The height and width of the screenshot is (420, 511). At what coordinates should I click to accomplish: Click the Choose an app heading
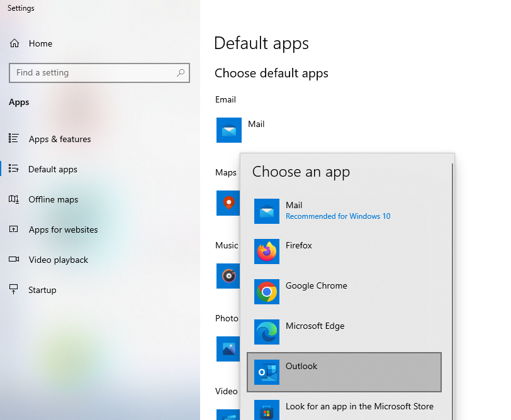301,172
